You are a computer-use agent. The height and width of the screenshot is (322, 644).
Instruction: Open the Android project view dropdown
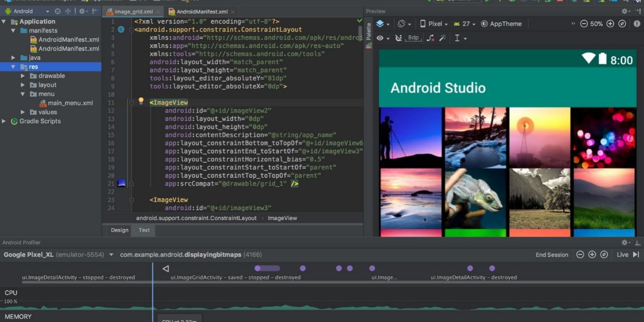(x=27, y=11)
